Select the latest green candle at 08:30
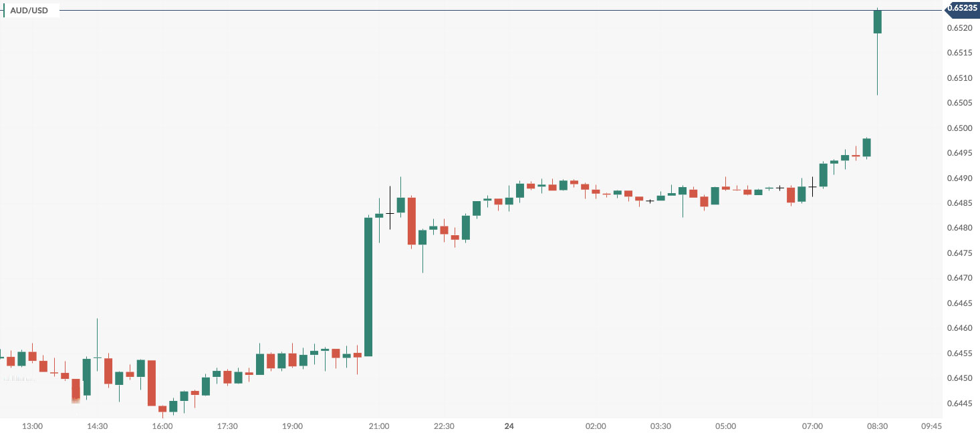Image resolution: width=980 pixels, height=435 pixels. click(x=877, y=22)
